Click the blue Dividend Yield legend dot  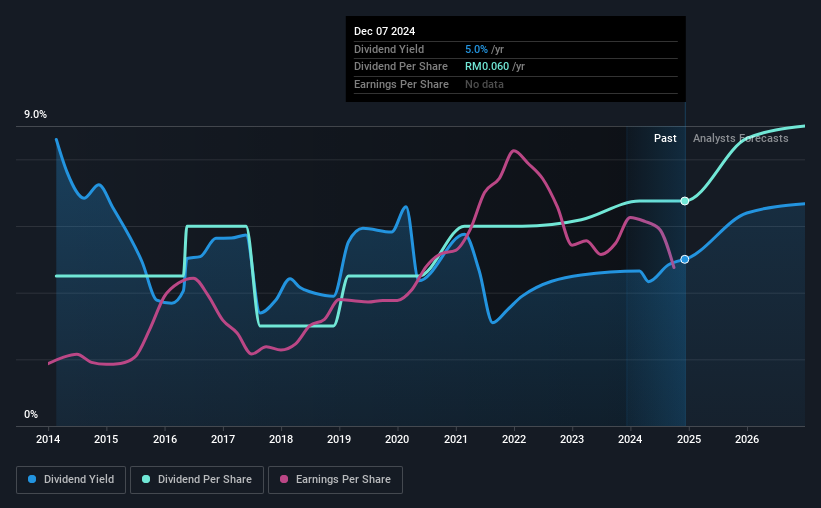[x=32, y=479]
